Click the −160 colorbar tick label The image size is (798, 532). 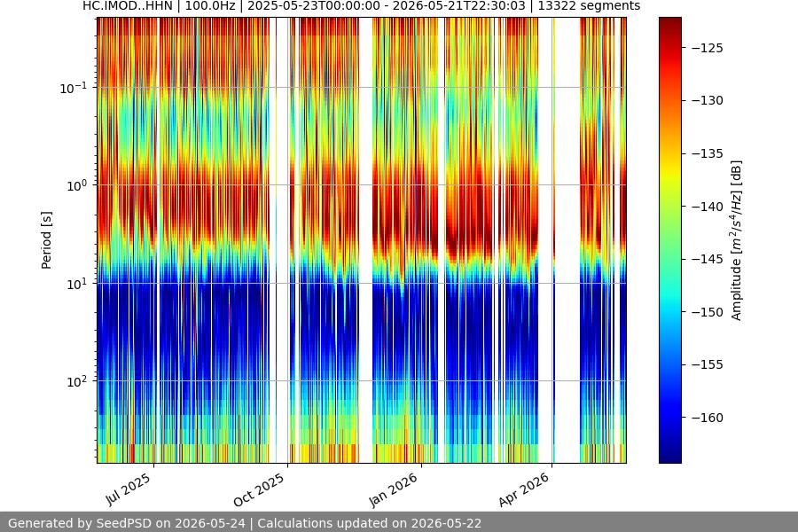(x=708, y=418)
